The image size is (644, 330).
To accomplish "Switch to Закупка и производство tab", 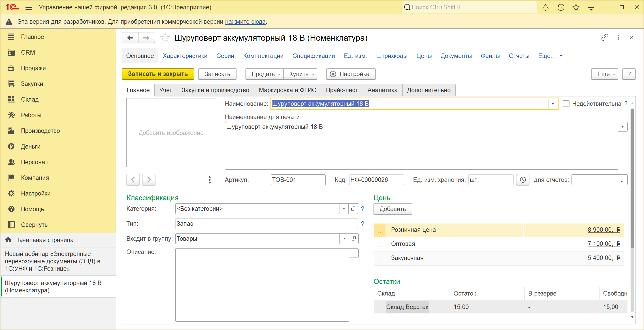I will coord(215,90).
